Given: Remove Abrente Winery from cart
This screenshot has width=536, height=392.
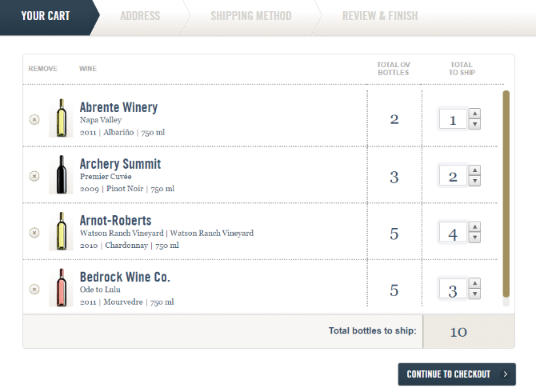Looking at the screenshot, I should [34, 119].
